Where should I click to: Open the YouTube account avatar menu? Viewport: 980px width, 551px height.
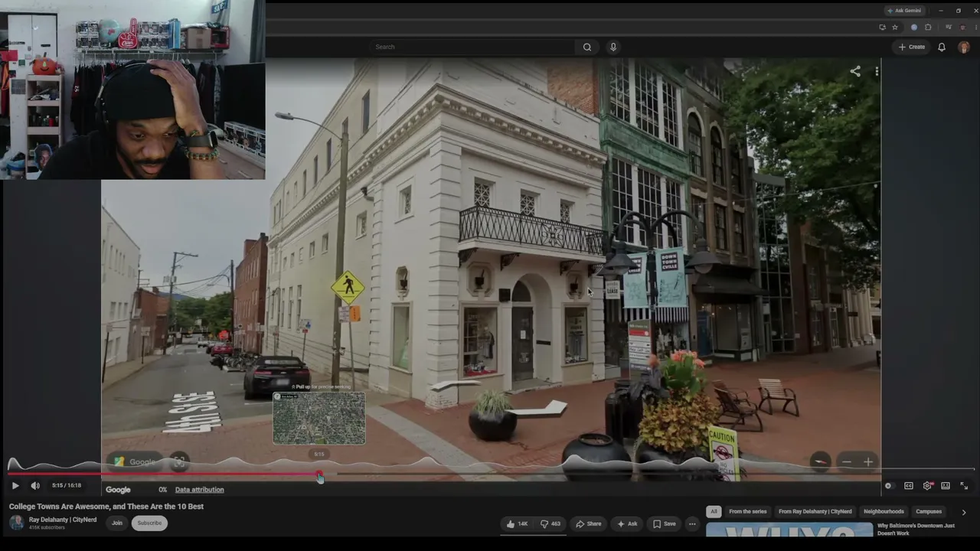[x=964, y=47]
